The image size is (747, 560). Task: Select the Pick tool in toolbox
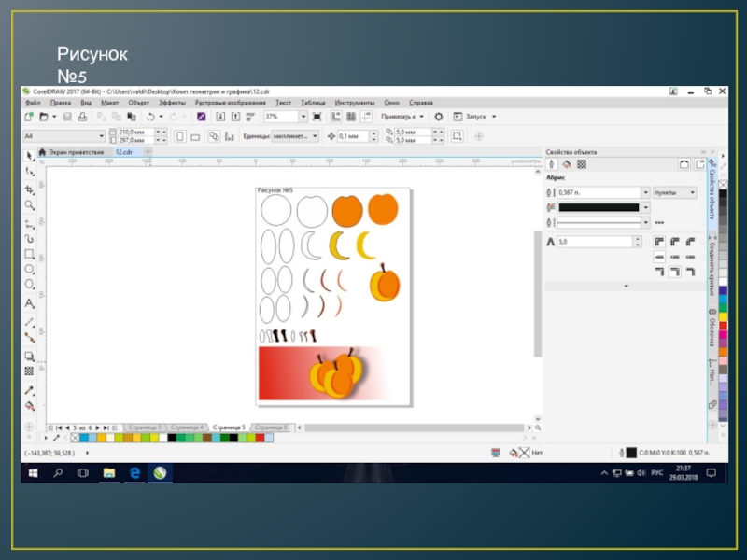[29, 155]
